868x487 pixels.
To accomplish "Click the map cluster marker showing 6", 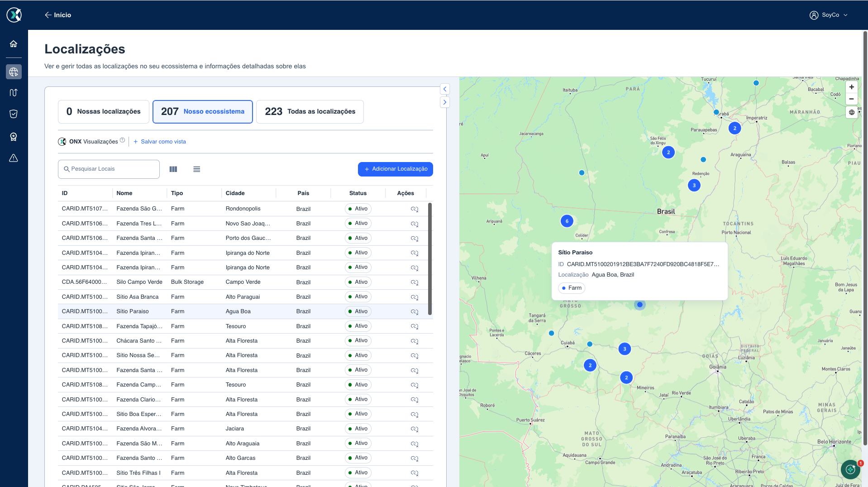I will (567, 221).
